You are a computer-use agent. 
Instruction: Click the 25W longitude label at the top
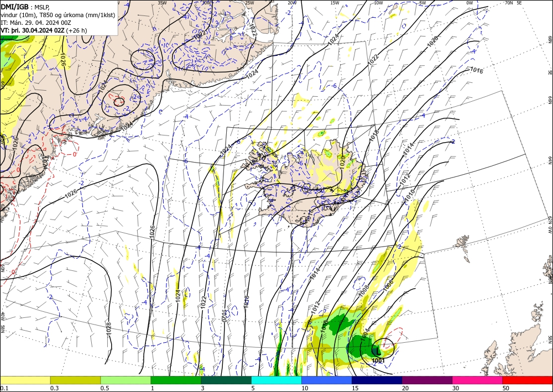(x=249, y=3)
